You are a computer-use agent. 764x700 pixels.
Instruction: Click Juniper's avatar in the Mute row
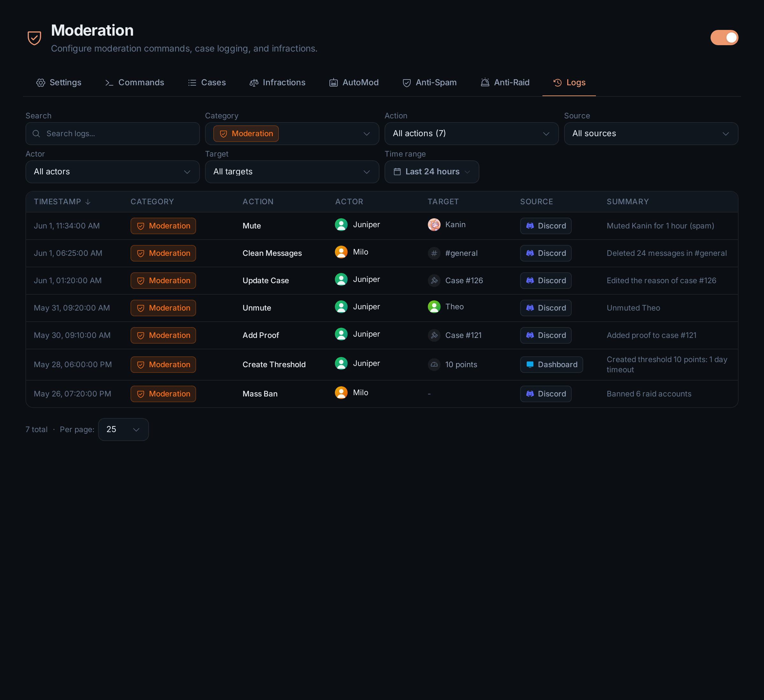[341, 225]
